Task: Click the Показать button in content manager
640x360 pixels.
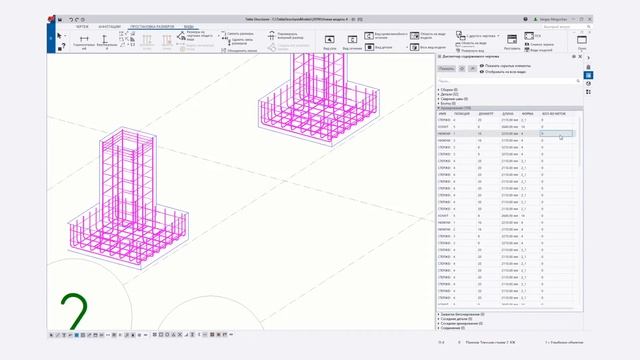Action: tap(447, 69)
